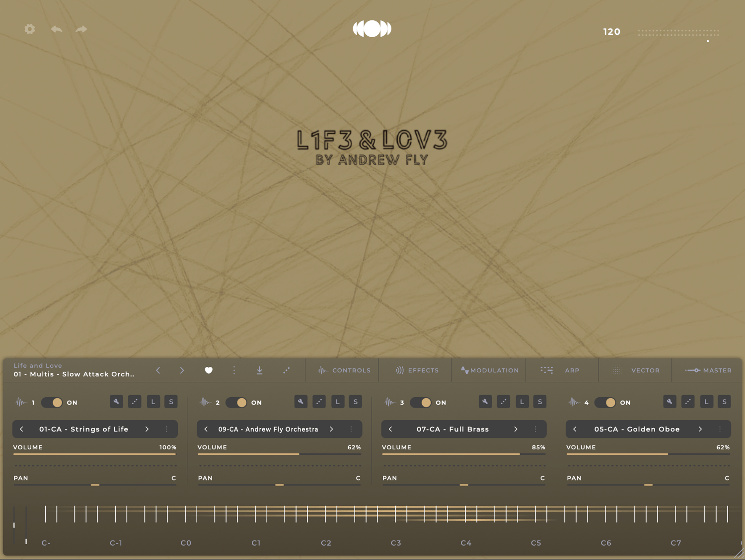Favorite the preset with heart icon
Viewport: 745px width, 560px height.
(x=209, y=370)
